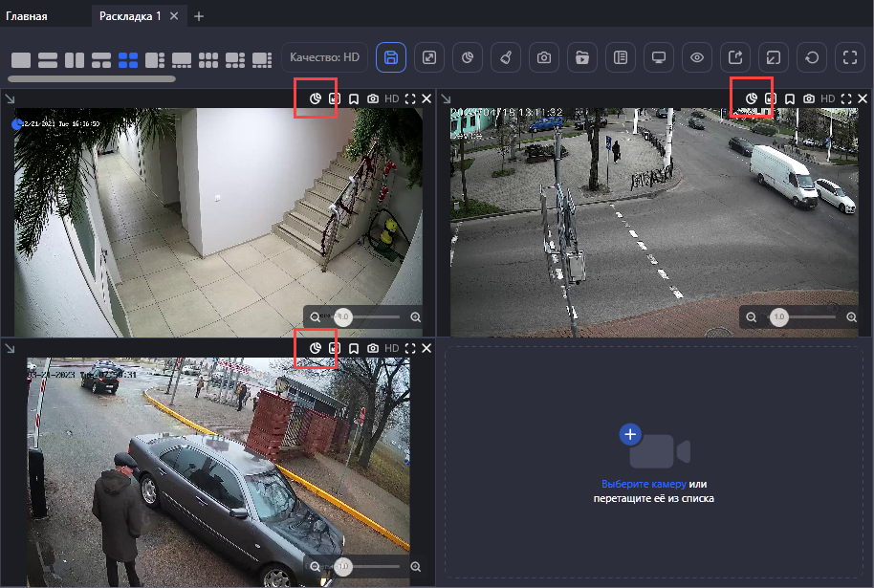This screenshot has height=588, width=874.
Task: Expand the street camera cell to fullscreen
Action: tap(846, 98)
